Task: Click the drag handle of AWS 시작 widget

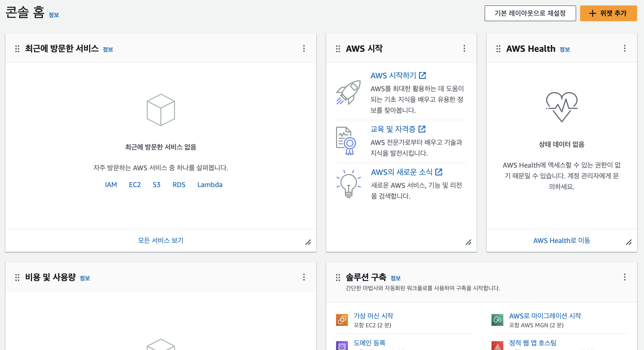Action: click(x=338, y=49)
